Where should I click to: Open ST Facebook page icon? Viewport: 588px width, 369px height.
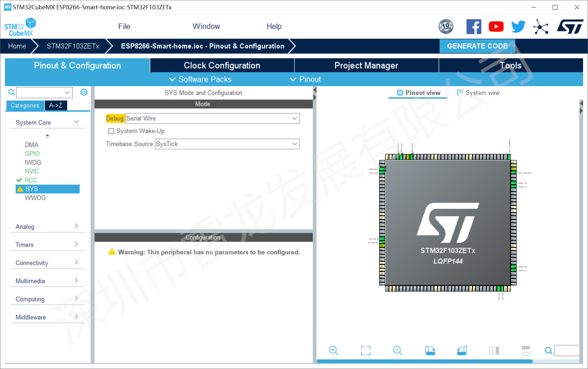474,27
